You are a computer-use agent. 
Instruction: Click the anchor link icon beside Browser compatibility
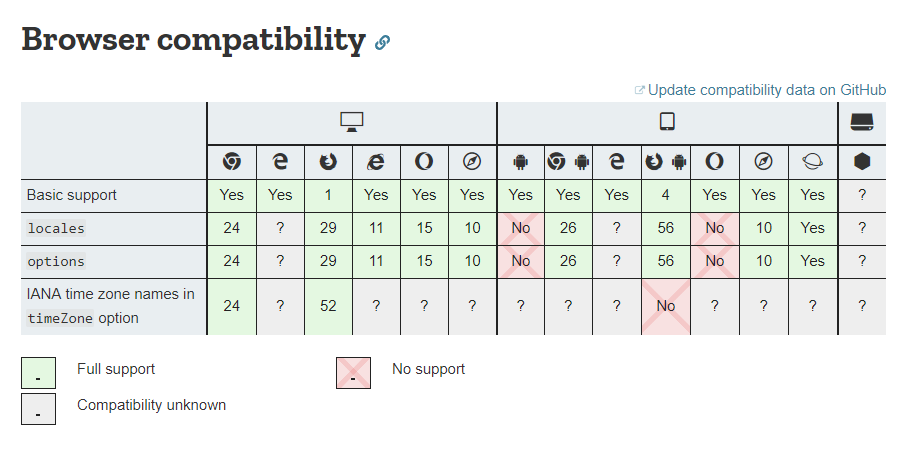click(x=382, y=42)
